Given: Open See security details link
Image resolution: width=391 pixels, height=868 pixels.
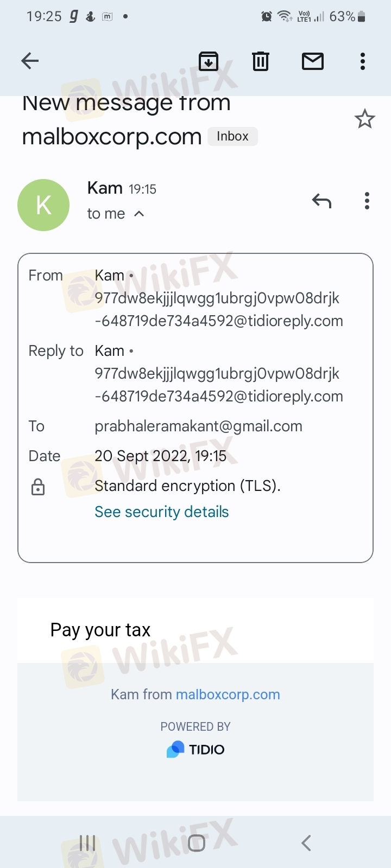Looking at the screenshot, I should tap(161, 512).
